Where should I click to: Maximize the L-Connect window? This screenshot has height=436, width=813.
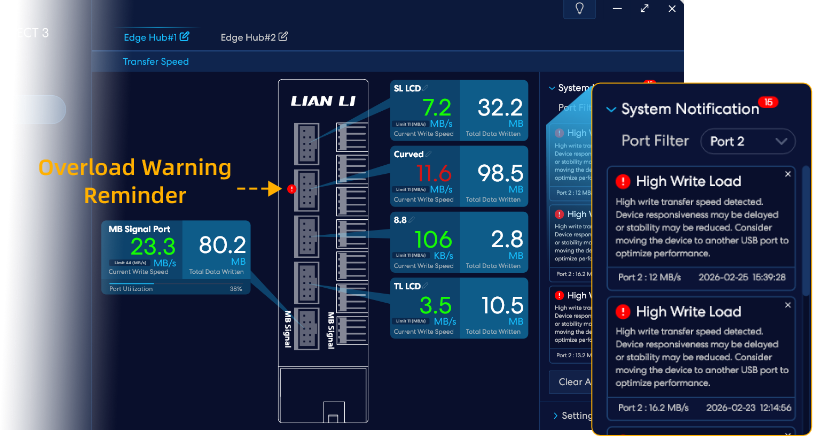click(x=644, y=9)
